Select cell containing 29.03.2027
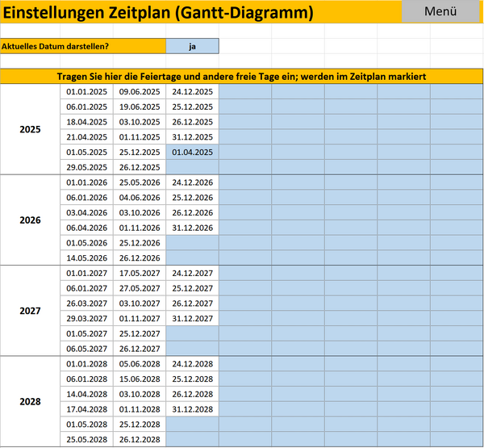484x448 pixels. click(x=87, y=319)
